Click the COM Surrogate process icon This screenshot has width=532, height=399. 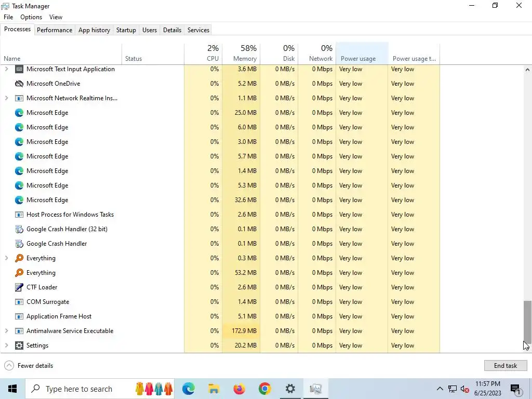[19, 302]
